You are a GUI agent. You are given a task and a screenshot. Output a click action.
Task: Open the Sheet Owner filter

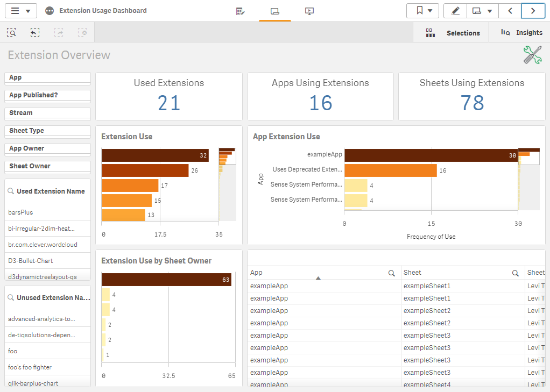(48, 167)
